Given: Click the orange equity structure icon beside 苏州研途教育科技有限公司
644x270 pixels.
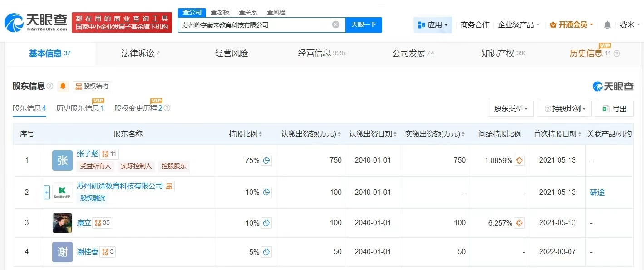Looking at the screenshot, I should pos(169,186).
